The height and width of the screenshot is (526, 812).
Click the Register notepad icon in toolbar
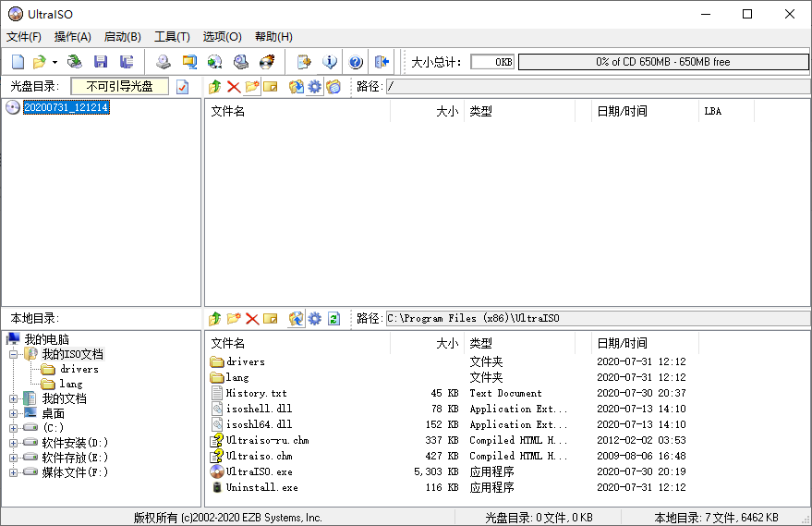pyautogui.click(x=304, y=62)
